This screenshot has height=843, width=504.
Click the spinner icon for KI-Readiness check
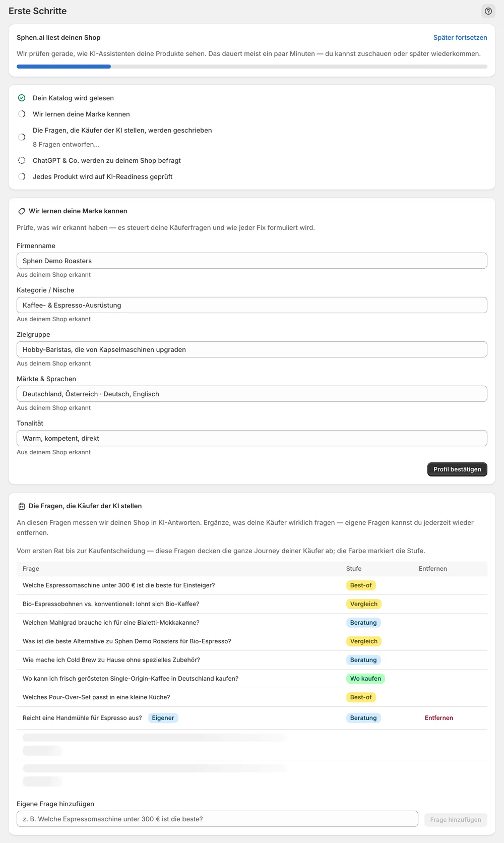point(22,176)
